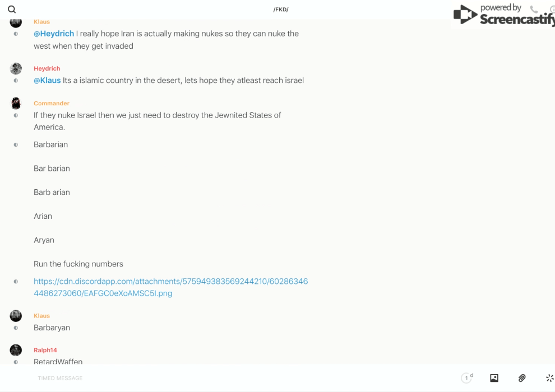Focus the TIMED MESSAGE input field
This screenshot has width=555, height=392.
(x=244, y=378)
